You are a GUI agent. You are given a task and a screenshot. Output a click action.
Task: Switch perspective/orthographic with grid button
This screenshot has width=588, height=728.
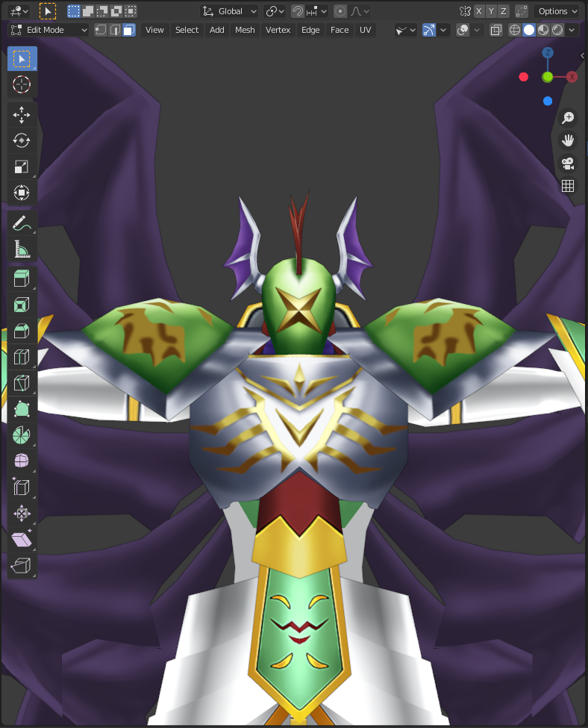tap(568, 186)
